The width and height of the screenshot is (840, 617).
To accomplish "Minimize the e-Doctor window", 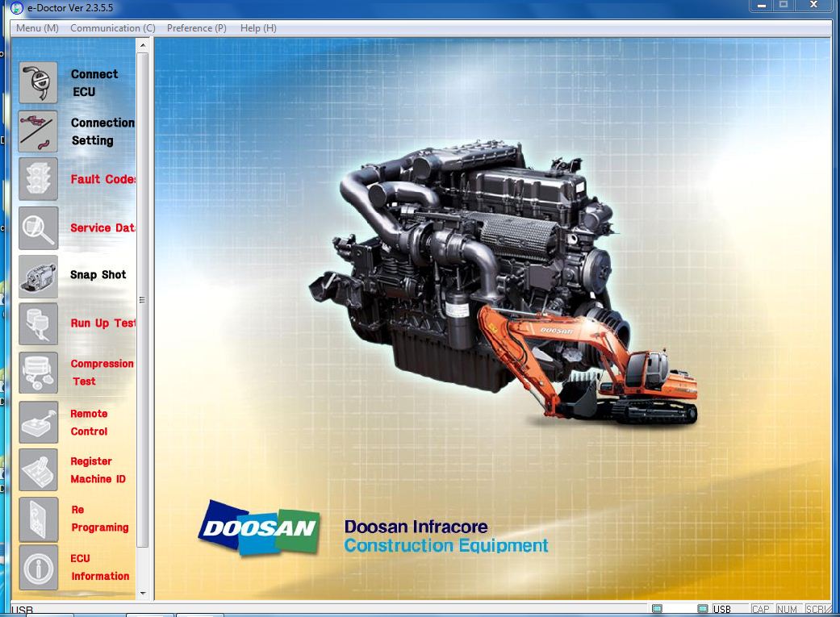I will click(762, 6).
